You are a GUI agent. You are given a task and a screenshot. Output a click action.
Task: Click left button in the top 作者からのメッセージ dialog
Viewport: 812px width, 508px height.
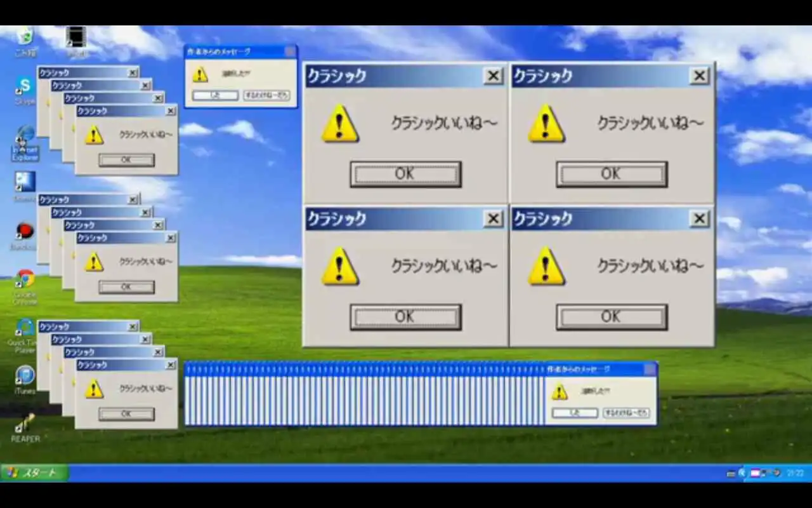tap(215, 95)
